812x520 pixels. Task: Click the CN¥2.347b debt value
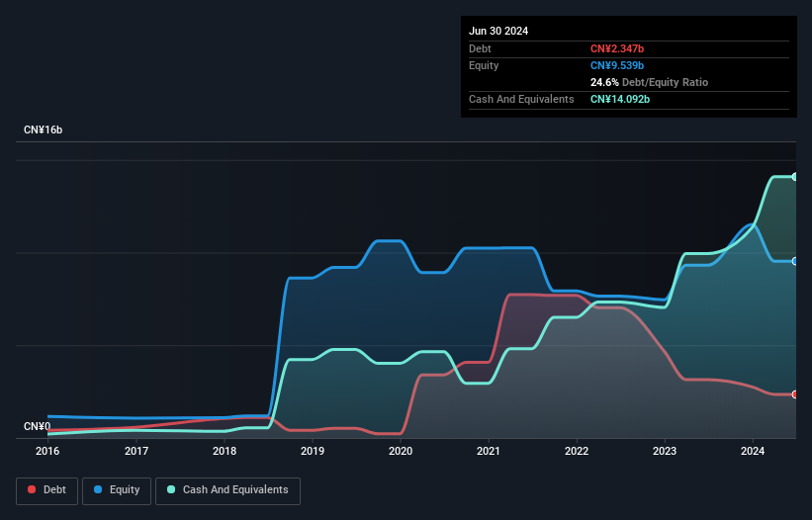pyautogui.click(x=617, y=48)
